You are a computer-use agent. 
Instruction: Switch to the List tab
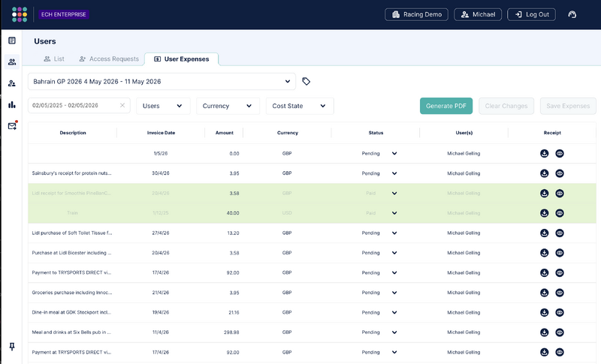coord(54,59)
